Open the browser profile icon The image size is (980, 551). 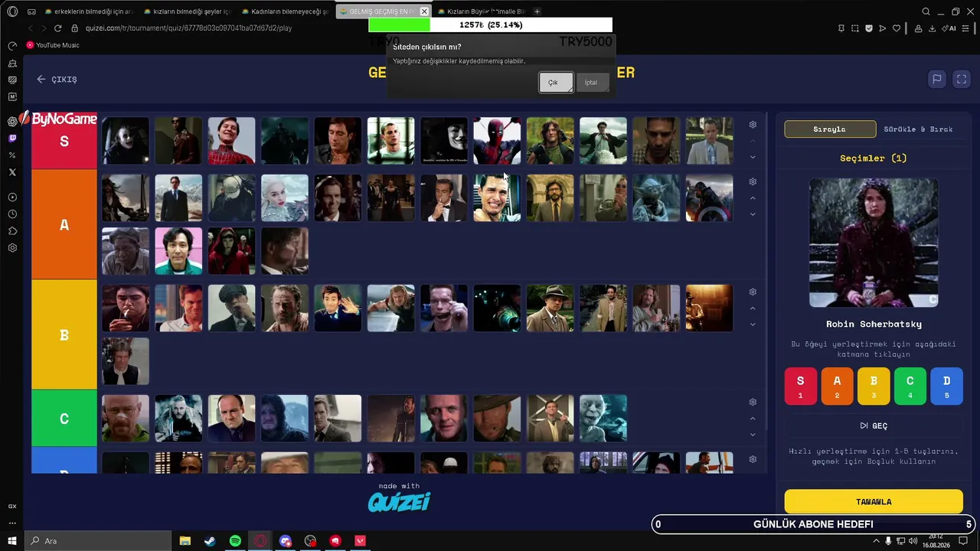[918, 28]
